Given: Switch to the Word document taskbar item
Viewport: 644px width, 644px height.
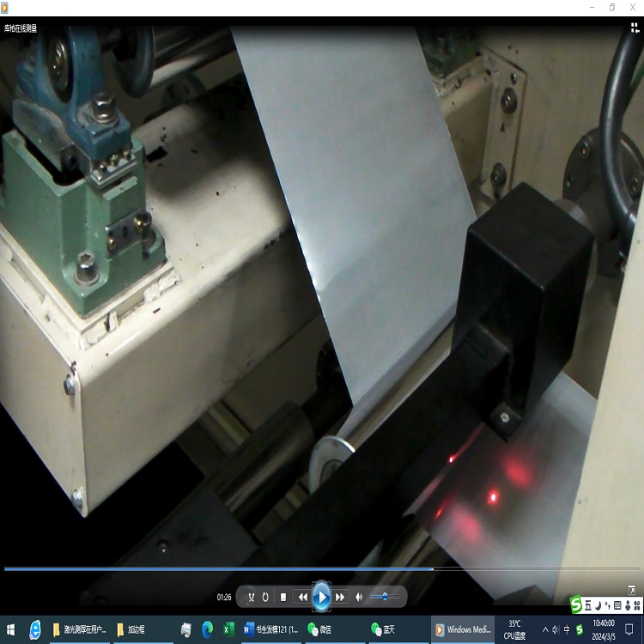Looking at the screenshot, I should [272, 629].
